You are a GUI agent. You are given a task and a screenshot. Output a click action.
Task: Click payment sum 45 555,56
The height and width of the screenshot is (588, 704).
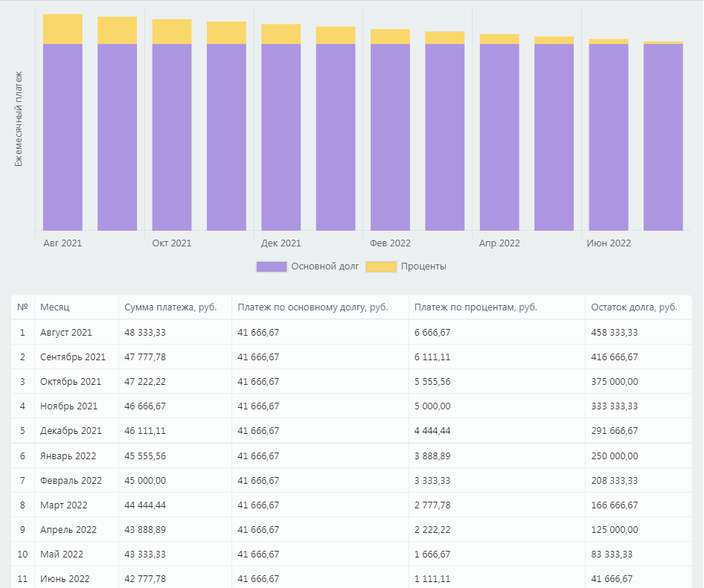145,456
